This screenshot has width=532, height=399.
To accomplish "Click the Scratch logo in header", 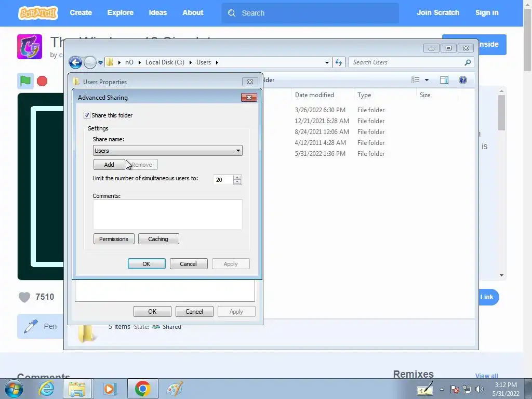I will coord(38,13).
